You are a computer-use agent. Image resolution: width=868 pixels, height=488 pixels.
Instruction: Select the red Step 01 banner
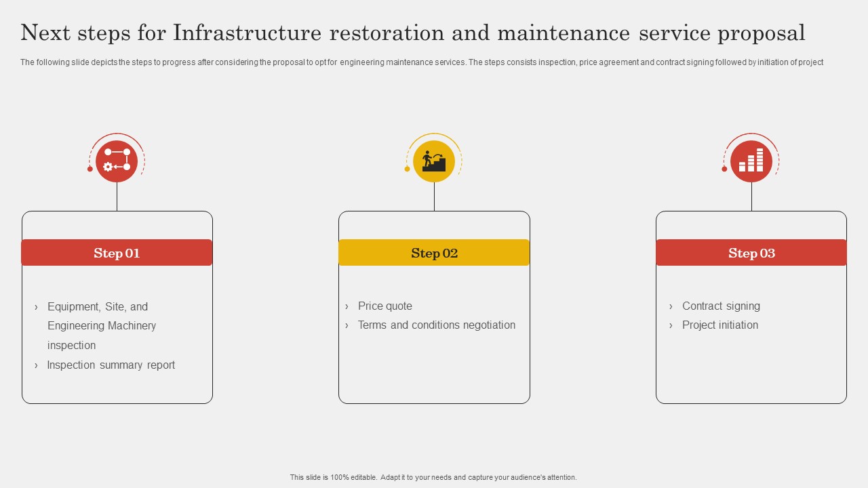click(x=117, y=253)
